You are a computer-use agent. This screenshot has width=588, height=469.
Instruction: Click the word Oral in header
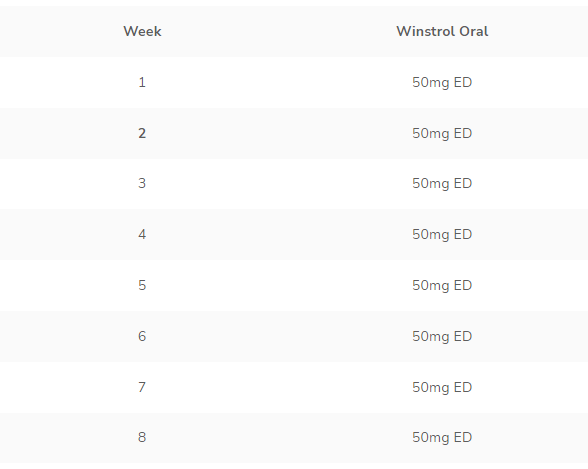tap(474, 31)
